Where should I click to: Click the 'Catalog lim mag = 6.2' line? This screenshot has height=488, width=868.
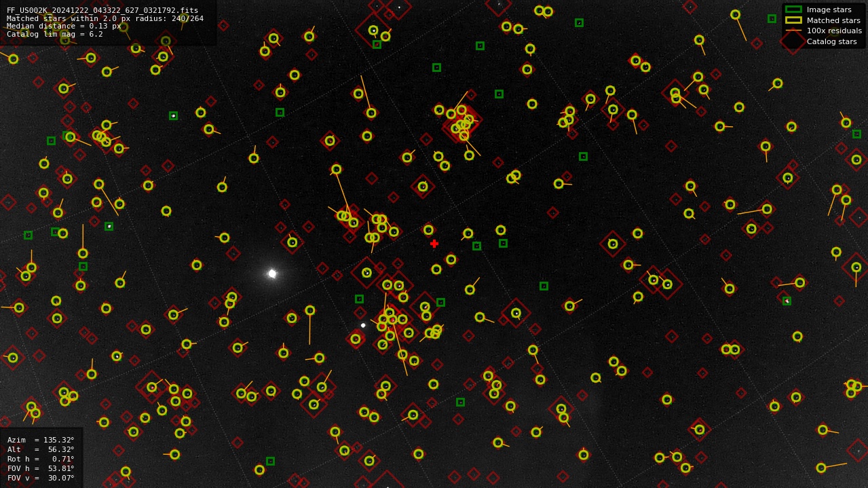click(55, 34)
